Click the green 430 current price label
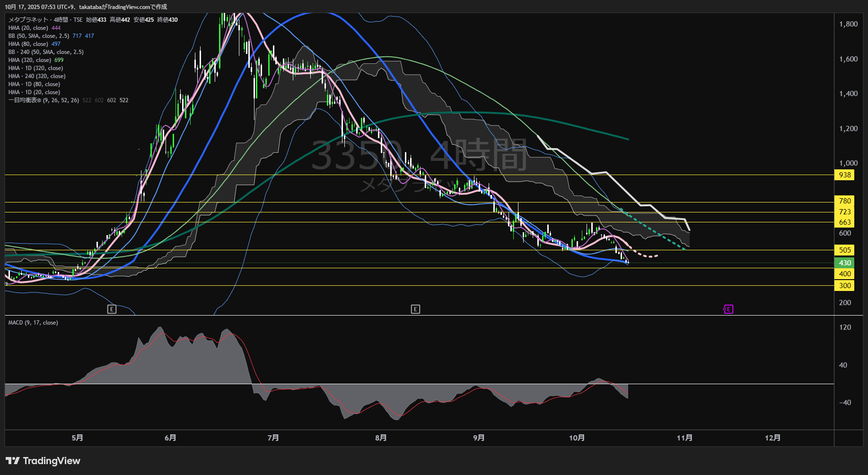Viewport: 868px width, 475px height. pos(845,263)
